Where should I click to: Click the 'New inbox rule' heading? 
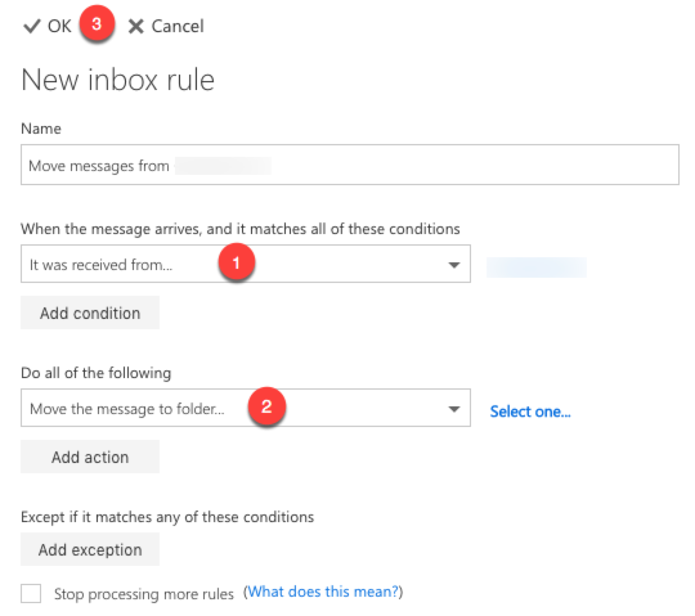[x=118, y=80]
